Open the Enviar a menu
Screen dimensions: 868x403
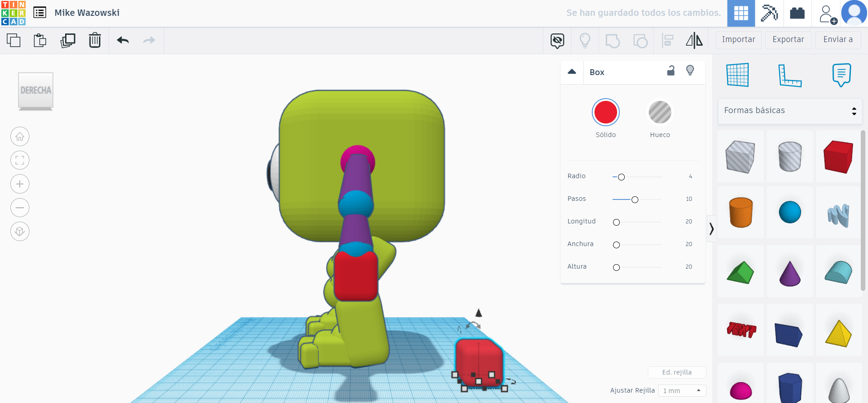pyautogui.click(x=838, y=40)
